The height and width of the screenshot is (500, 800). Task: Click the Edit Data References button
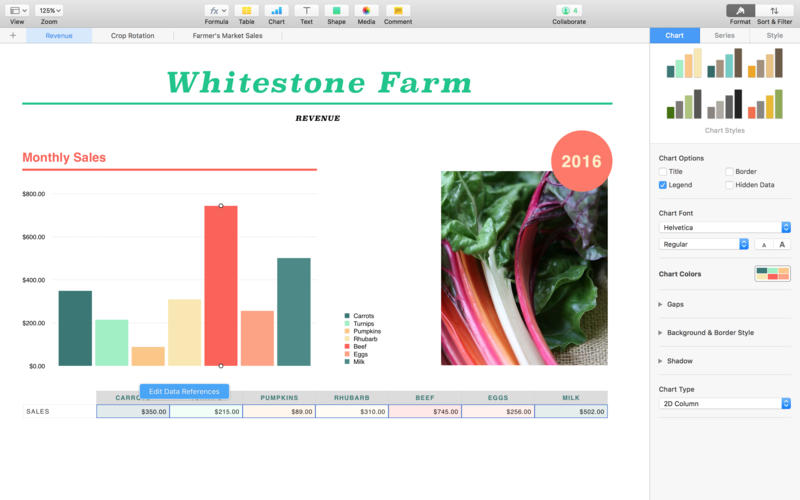[184, 391]
